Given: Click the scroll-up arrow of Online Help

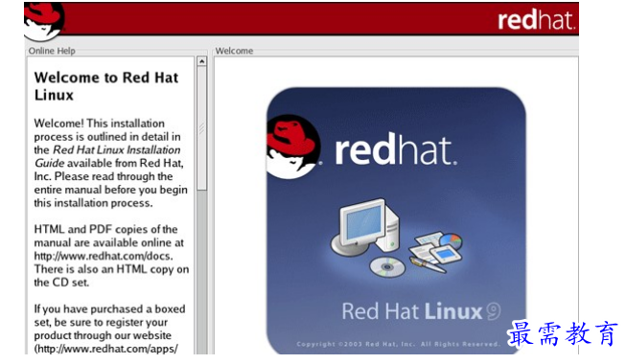Looking at the screenshot, I should click(x=202, y=61).
